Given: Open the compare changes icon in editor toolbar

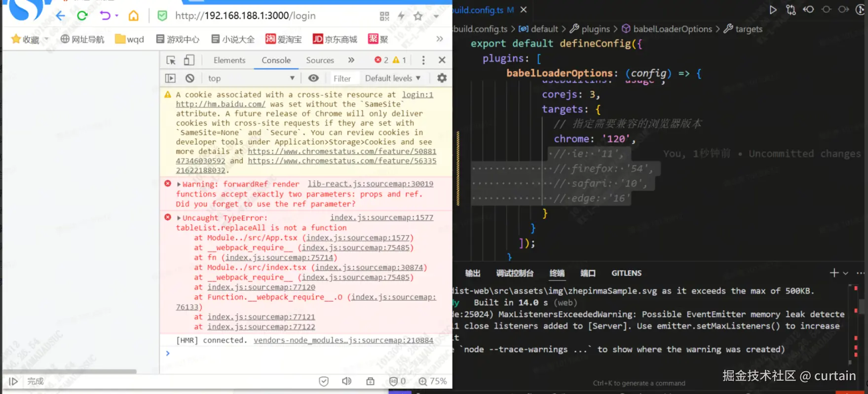Looking at the screenshot, I should tap(791, 10).
